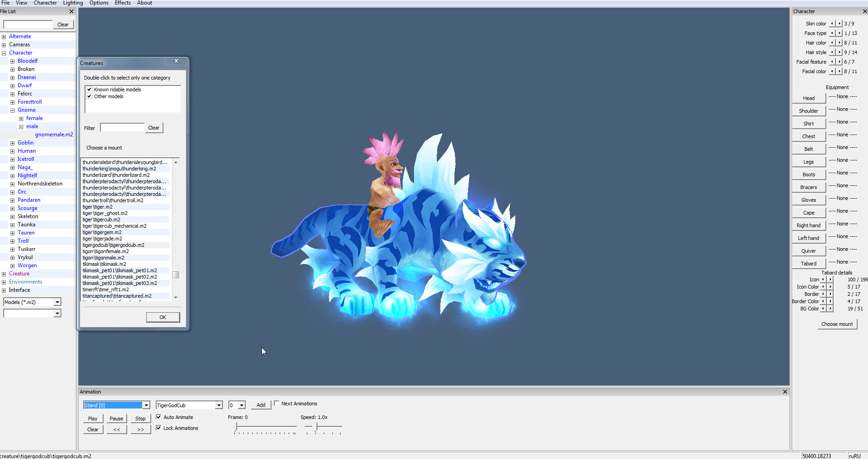
Task: Open the File menu
Action: 5,3
